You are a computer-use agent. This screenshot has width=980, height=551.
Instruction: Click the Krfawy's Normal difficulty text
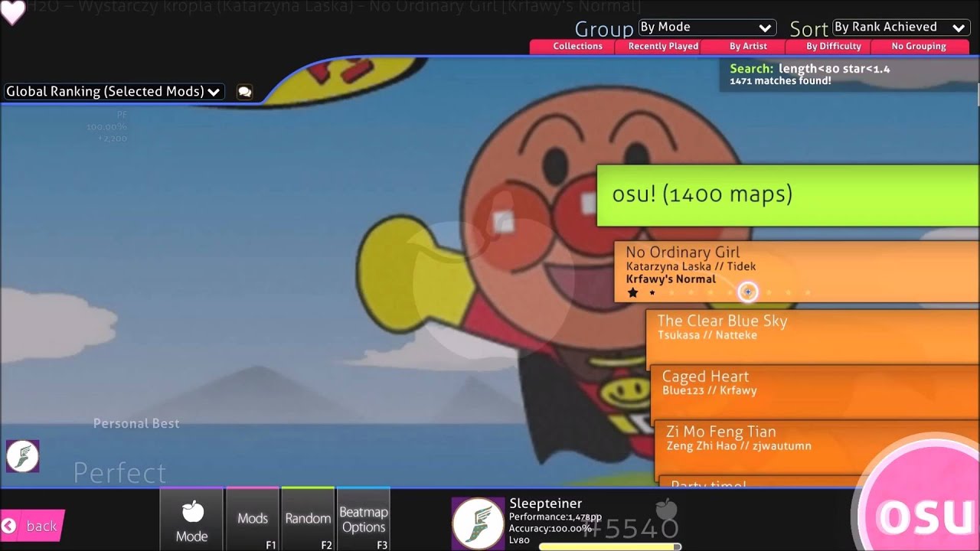click(x=671, y=279)
